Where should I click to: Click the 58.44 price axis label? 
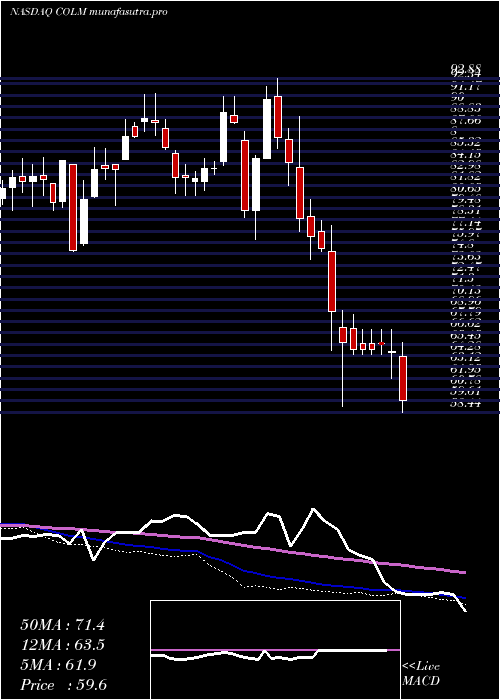click(466, 404)
